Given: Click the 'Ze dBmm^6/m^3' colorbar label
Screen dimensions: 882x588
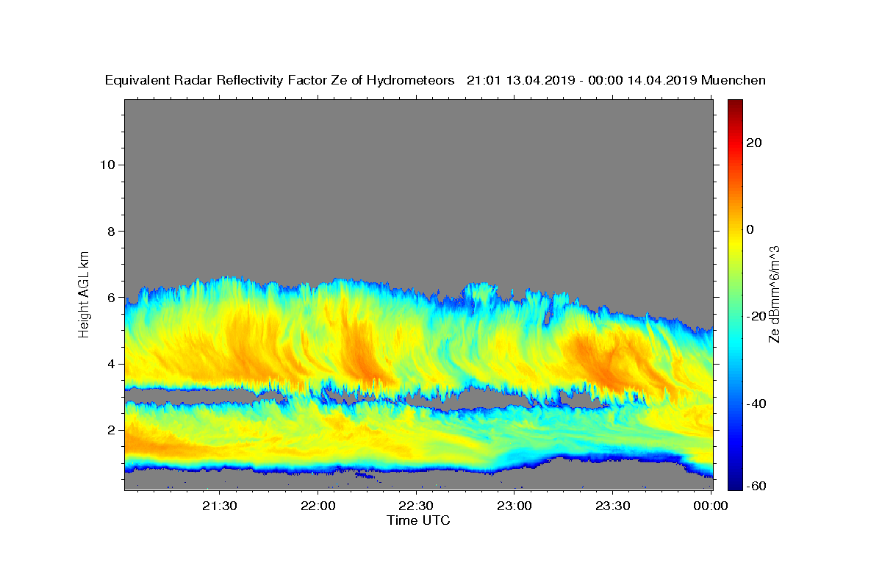Looking at the screenshot, I should click(x=774, y=294).
